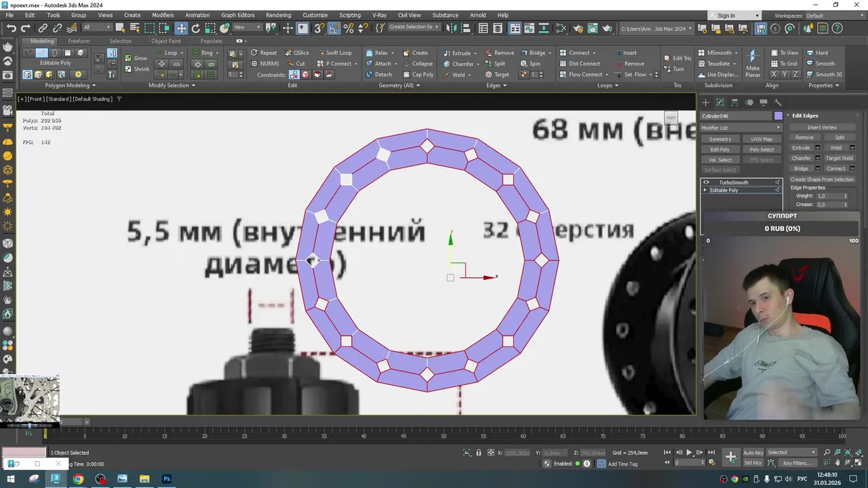Click the Play Animation button
The height and width of the screenshot is (488, 868).
[689, 452]
